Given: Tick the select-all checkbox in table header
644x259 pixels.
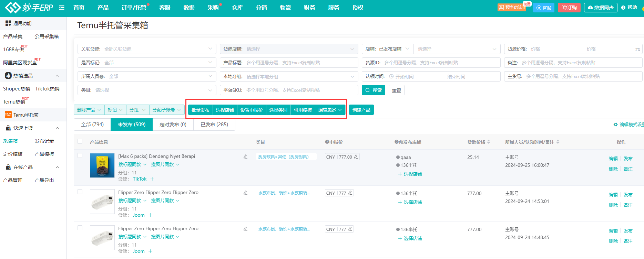Looking at the screenshot, I should click(80, 141).
